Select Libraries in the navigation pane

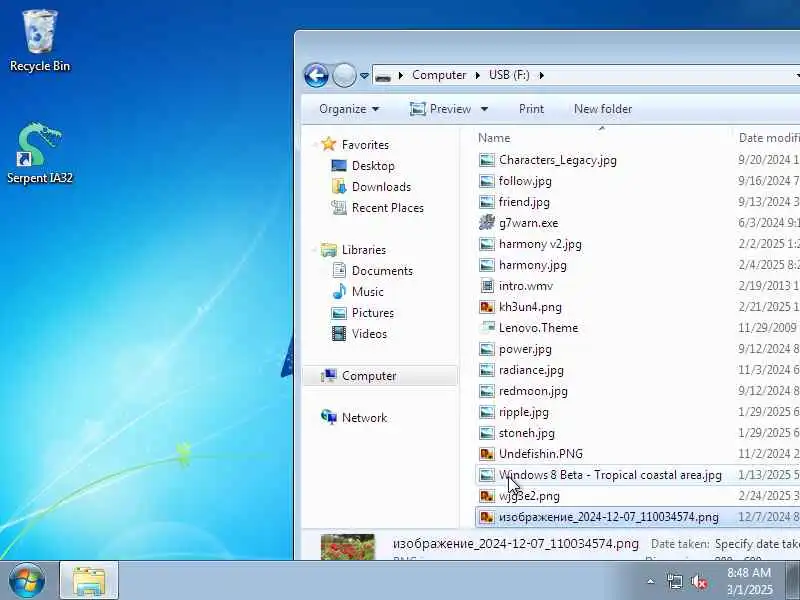tap(363, 249)
